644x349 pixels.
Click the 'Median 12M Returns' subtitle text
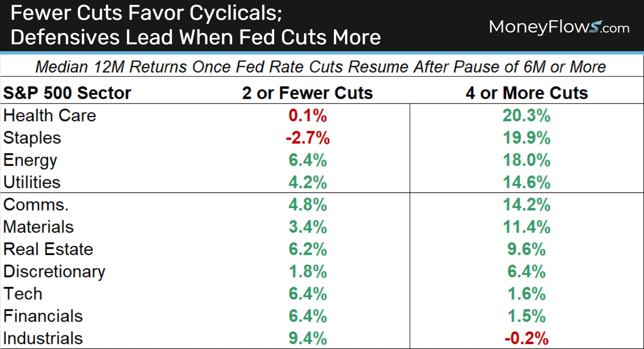tap(320, 67)
